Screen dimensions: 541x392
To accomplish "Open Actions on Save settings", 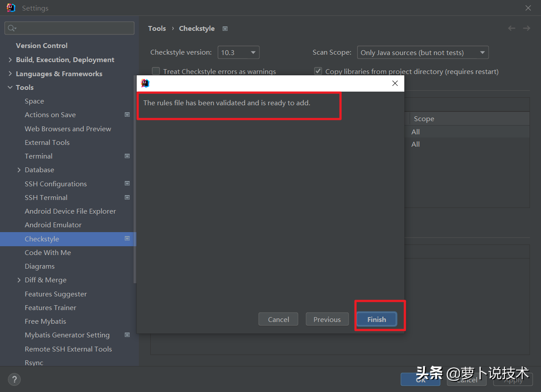I will (50, 115).
